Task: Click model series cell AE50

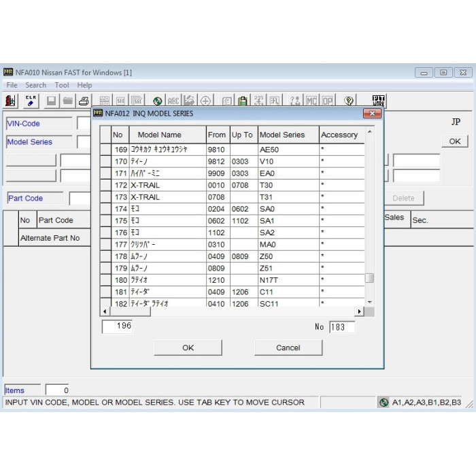Action: click(288, 150)
